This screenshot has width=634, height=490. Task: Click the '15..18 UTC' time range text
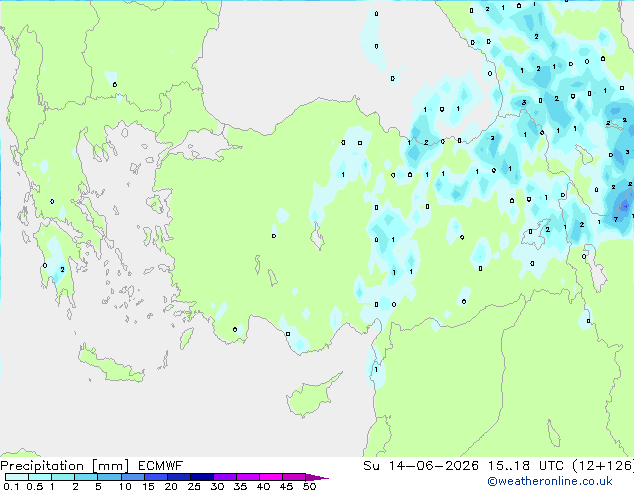(526, 466)
